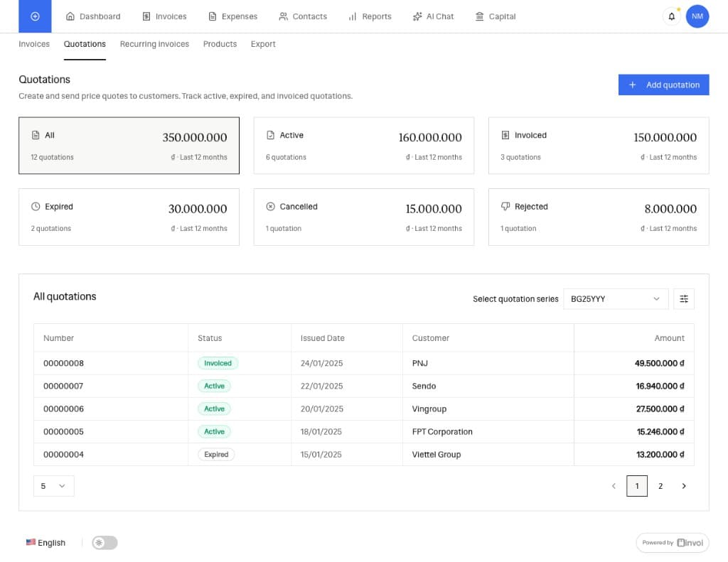Open the table filter settings icon

point(683,299)
